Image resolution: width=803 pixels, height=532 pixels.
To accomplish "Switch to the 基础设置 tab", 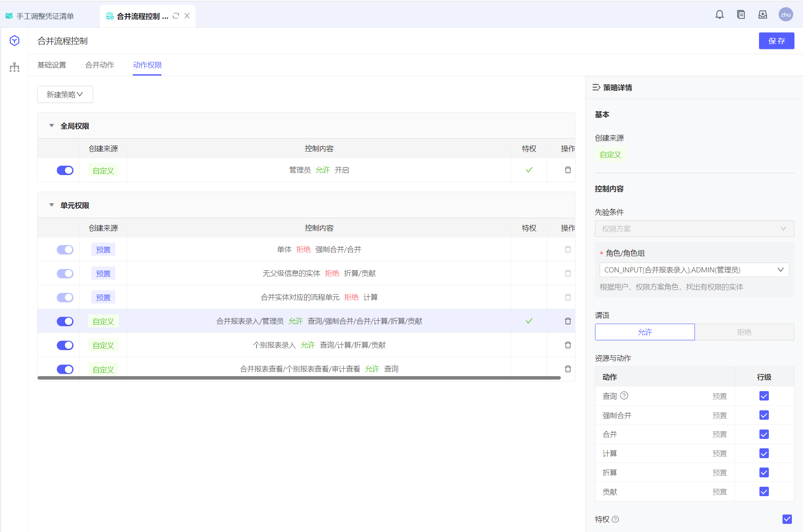I will click(x=52, y=65).
